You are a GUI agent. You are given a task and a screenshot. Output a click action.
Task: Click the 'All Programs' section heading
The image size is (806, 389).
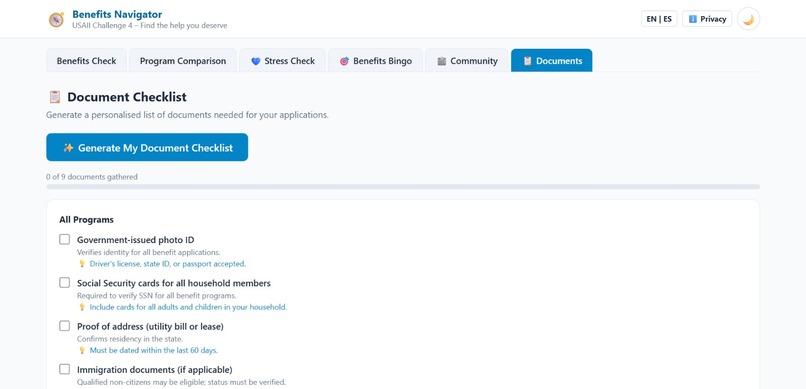(x=86, y=219)
